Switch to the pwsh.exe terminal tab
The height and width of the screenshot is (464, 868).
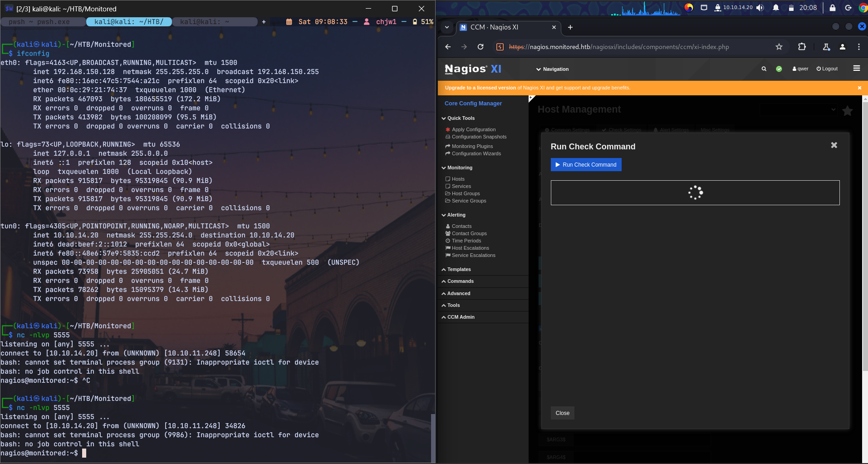(x=43, y=22)
